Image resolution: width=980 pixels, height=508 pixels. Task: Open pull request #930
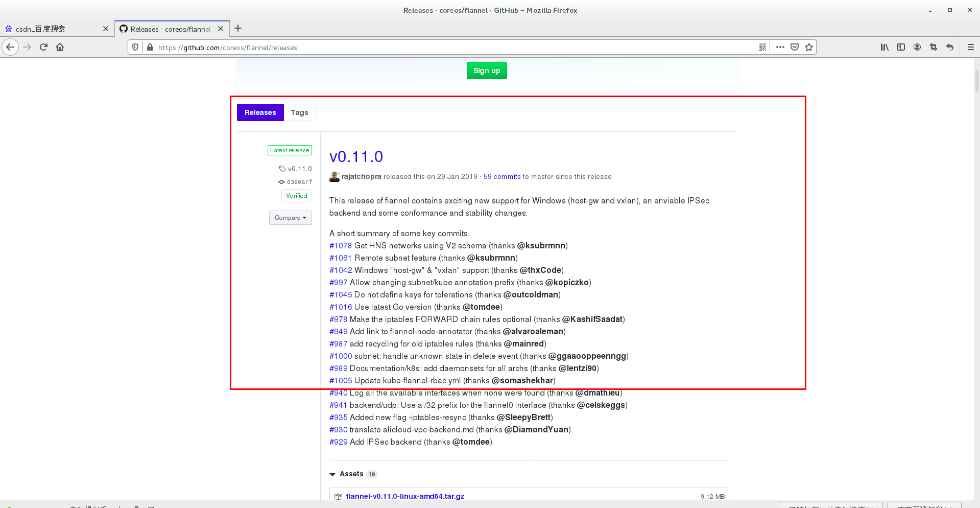coord(339,430)
